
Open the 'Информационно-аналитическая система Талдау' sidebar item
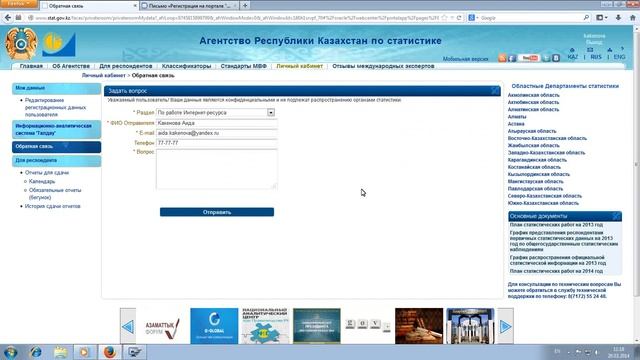click(x=56, y=129)
